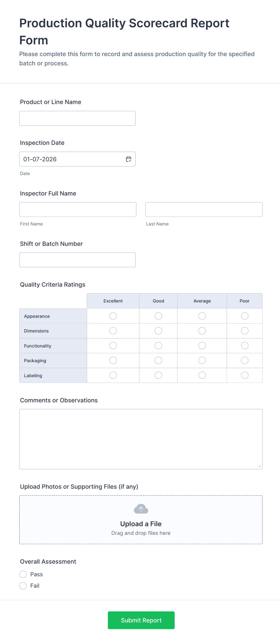279x644 pixels.
Task: Click the First Name input box
Action: [78, 209]
